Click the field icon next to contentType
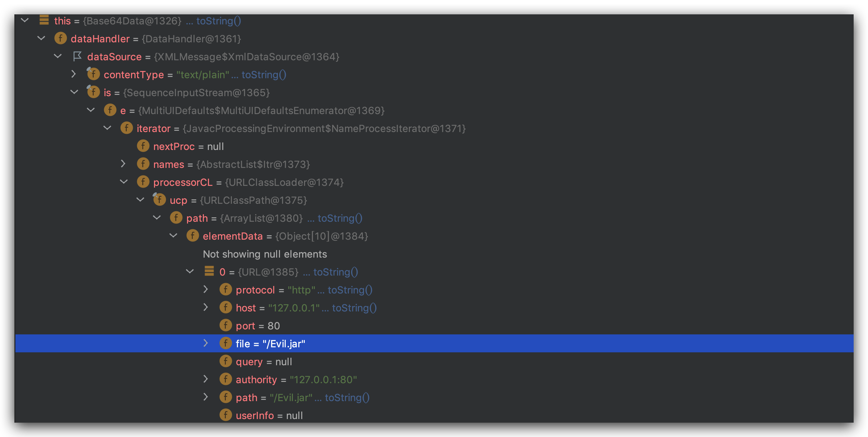The width and height of the screenshot is (868, 437). coord(93,74)
